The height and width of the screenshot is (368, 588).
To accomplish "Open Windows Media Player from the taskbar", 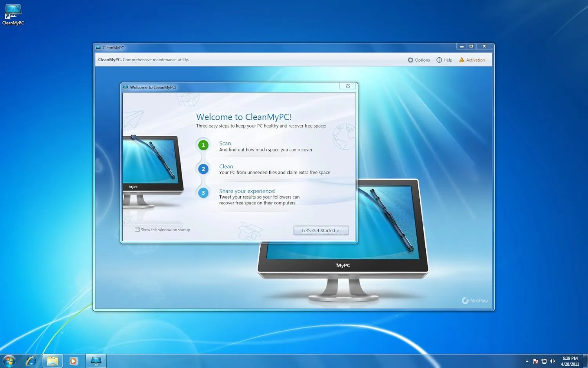I will point(74,360).
